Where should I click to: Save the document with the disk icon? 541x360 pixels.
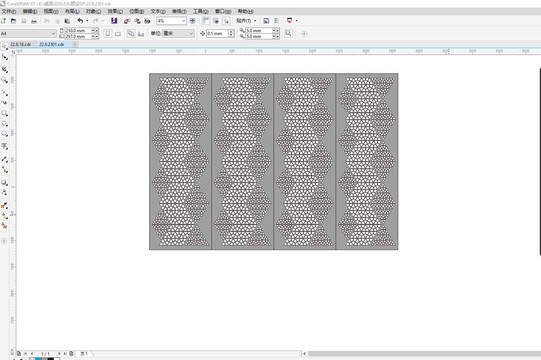click(24, 21)
